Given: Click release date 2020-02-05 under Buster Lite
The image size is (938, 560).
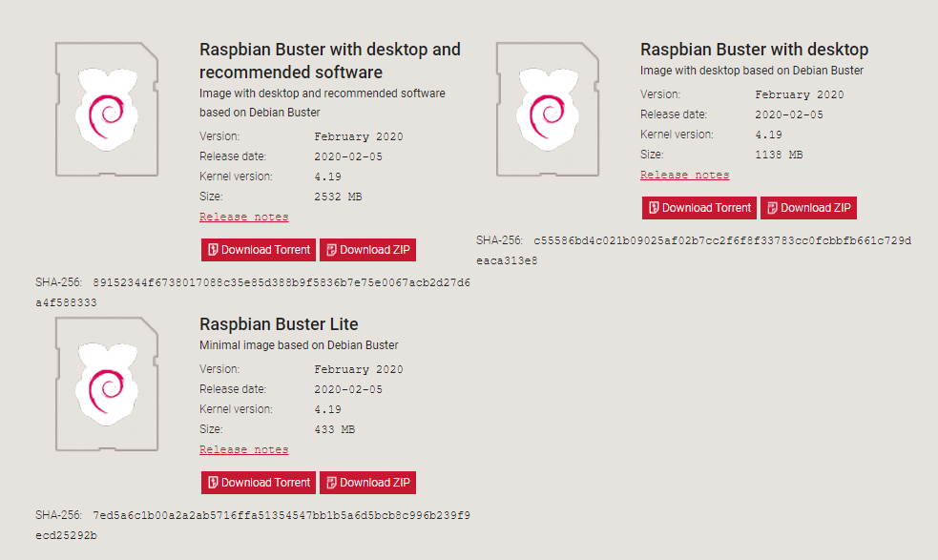Looking at the screenshot, I should tap(348, 389).
